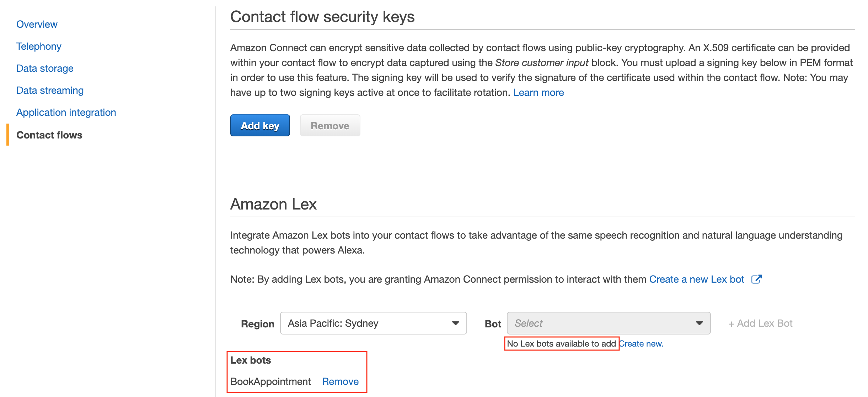Viewport: 868px width, 397px height.
Task: Switch to Data streaming section
Action: click(50, 90)
